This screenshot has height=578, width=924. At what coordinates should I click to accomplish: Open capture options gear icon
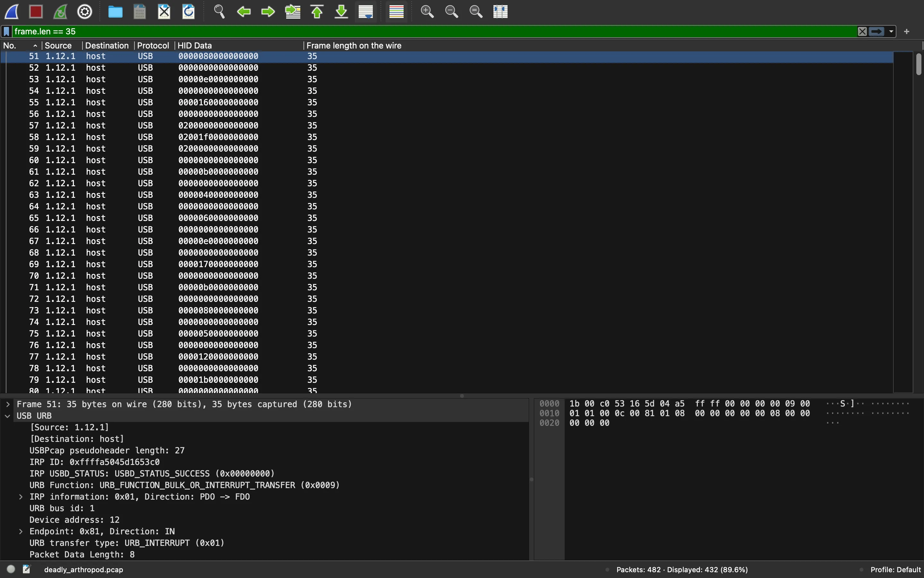(85, 12)
